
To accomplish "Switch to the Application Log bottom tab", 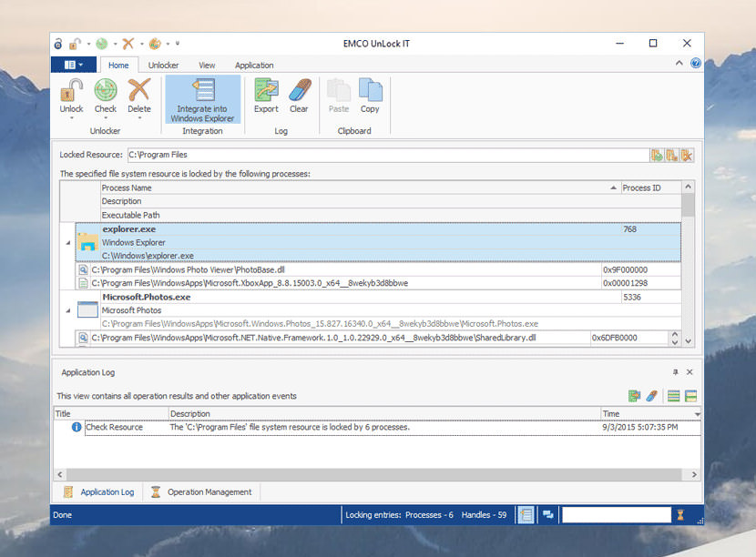I will point(100,492).
